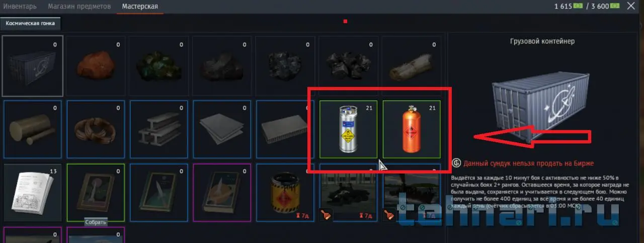
Task: Pick the silver liquid oxygen cylinder
Action: click(348, 130)
